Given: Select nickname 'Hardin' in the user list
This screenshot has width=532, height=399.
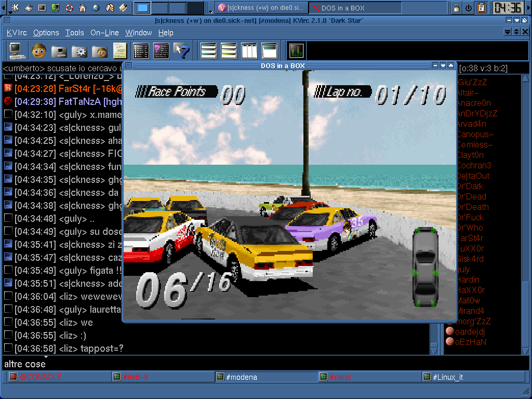Looking at the screenshot, I should click(469, 280).
